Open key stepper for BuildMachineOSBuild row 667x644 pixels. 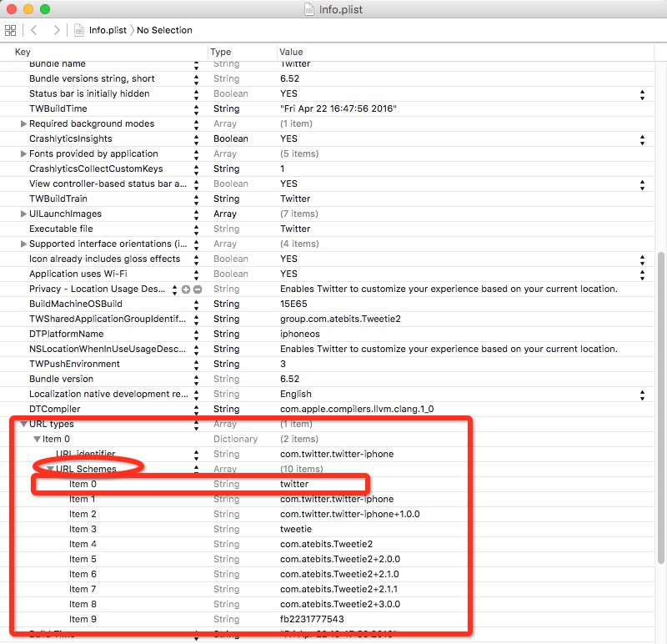tap(196, 304)
